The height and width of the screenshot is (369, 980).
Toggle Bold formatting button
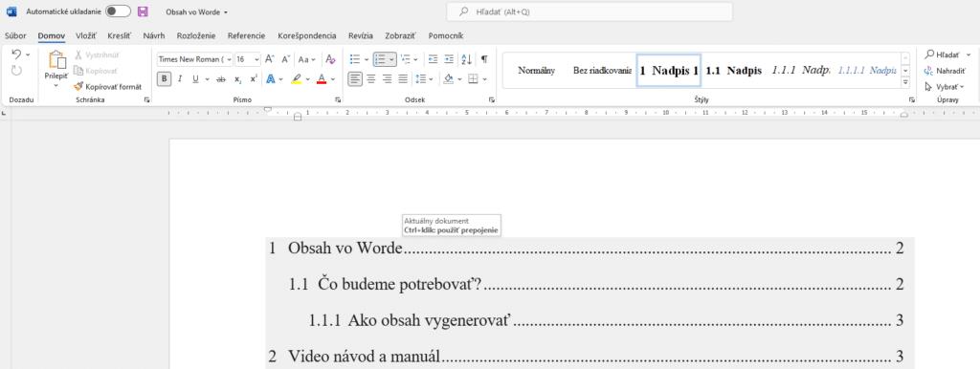click(x=165, y=79)
